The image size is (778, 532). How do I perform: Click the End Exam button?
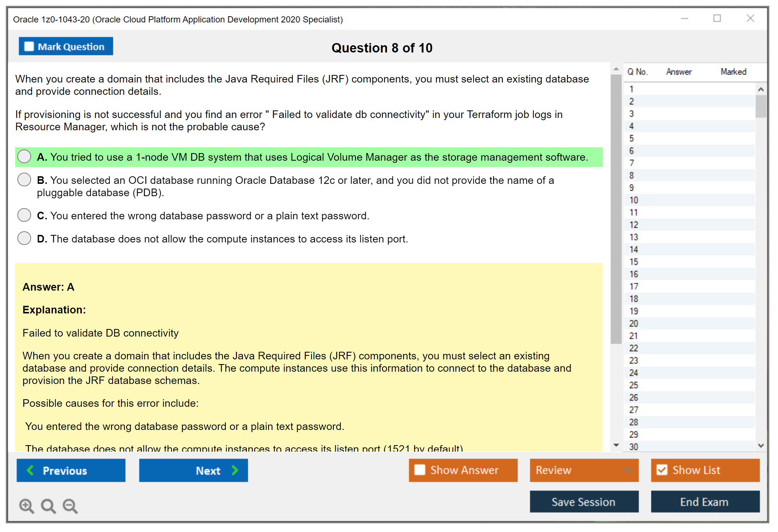tap(705, 502)
